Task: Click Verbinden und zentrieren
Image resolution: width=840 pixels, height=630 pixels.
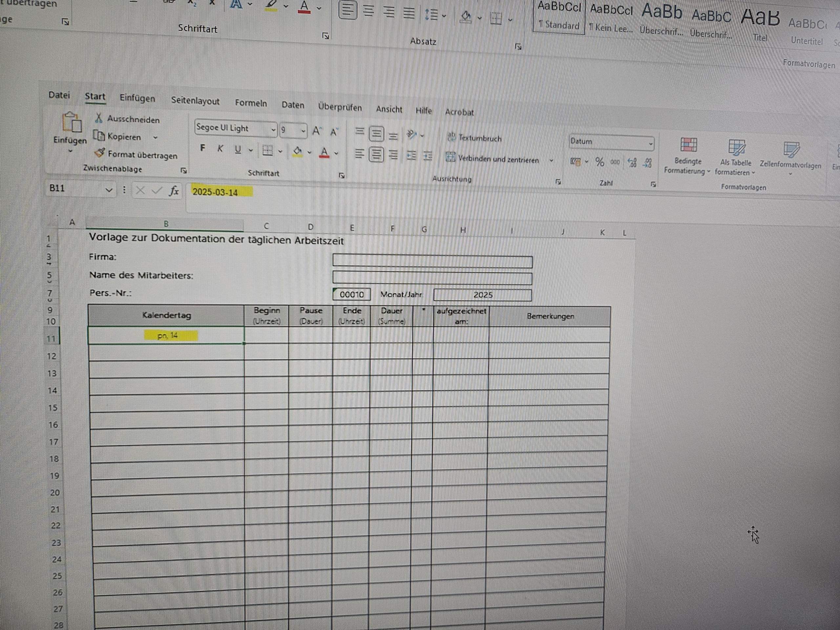Action: point(493,158)
